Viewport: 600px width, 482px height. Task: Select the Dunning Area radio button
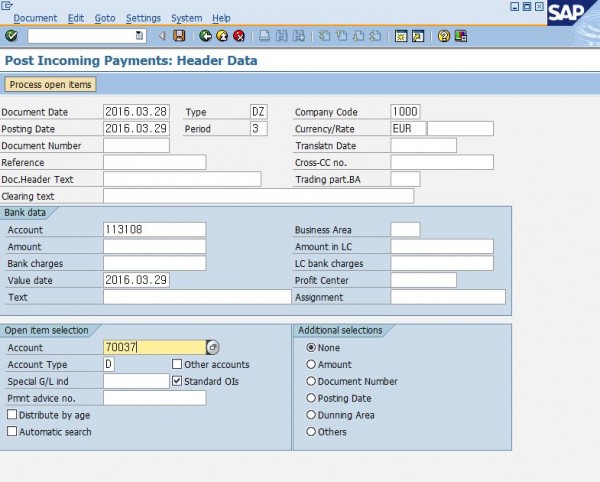coord(311,415)
